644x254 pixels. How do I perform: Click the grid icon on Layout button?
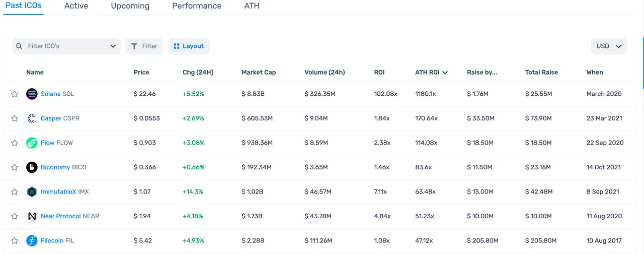[176, 46]
